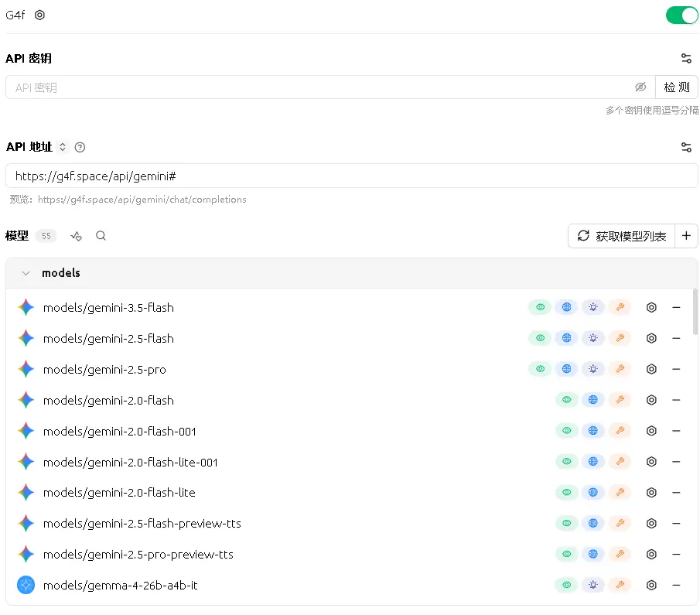Open API key settings sliders icon
Screen dimensions: 700x615
(686, 58)
